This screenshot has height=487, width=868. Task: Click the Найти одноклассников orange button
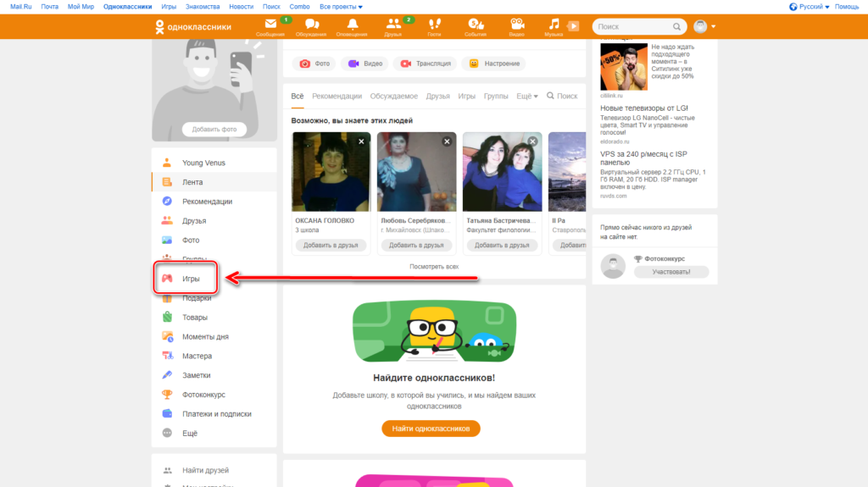coord(431,429)
